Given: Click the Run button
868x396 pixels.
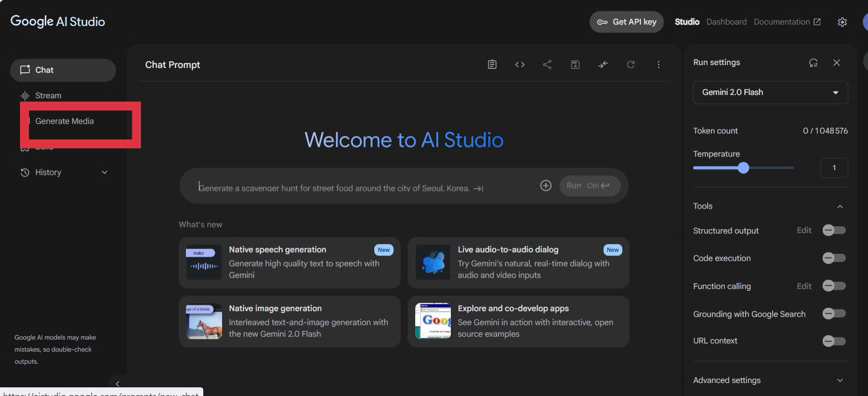Looking at the screenshot, I should click(590, 185).
